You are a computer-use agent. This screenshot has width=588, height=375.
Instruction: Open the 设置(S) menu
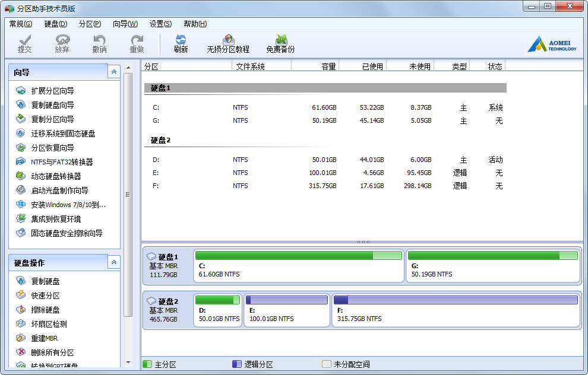point(160,24)
